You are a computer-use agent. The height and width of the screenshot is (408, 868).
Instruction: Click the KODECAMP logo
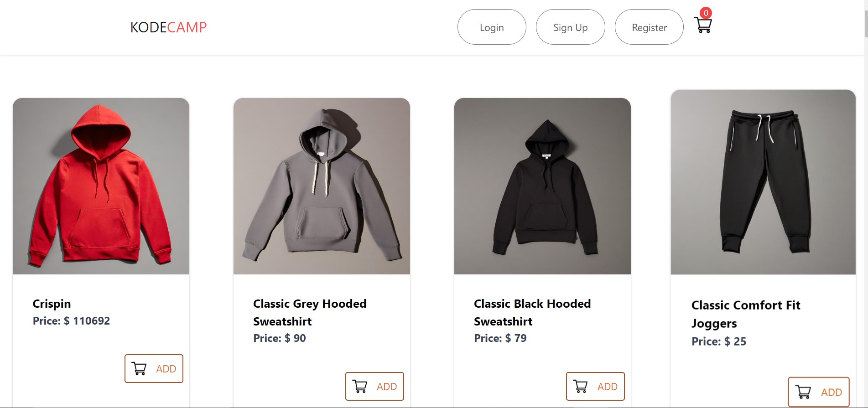pos(168,27)
